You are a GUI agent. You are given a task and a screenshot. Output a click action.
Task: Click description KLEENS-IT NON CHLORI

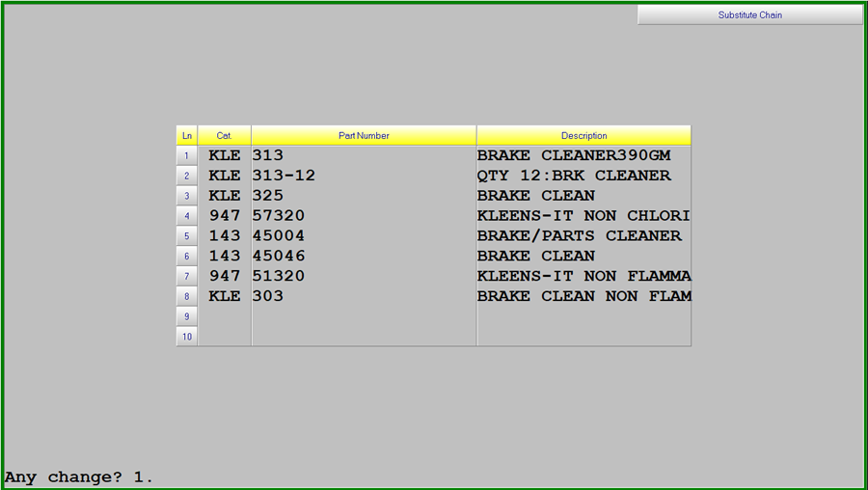point(584,215)
